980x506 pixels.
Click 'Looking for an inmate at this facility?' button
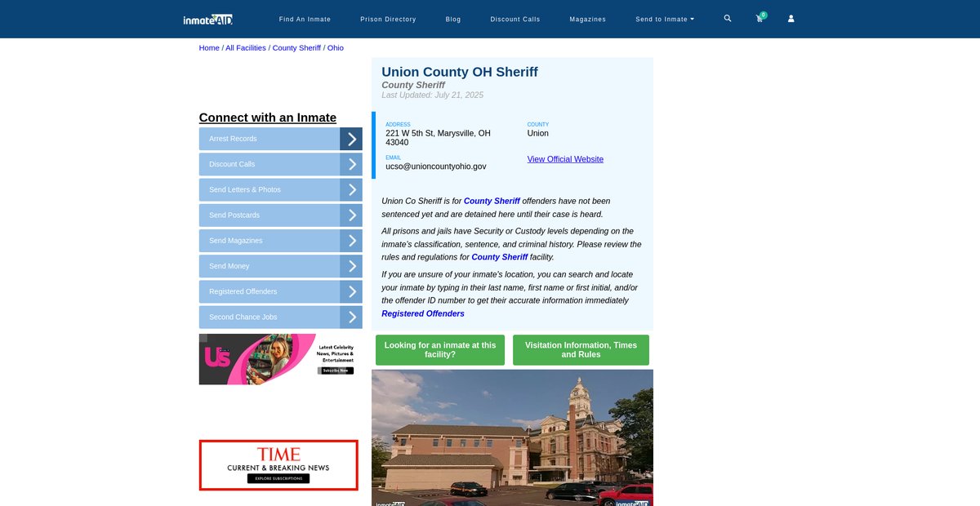(440, 350)
